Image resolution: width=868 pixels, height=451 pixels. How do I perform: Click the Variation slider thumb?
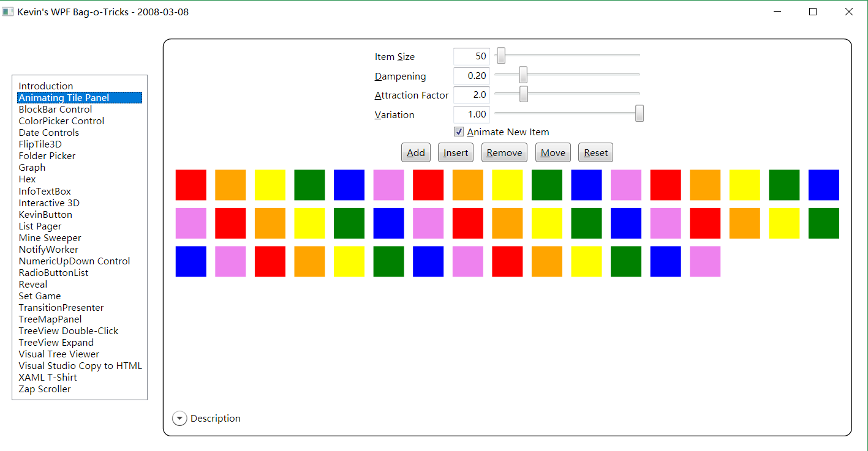pyautogui.click(x=640, y=114)
